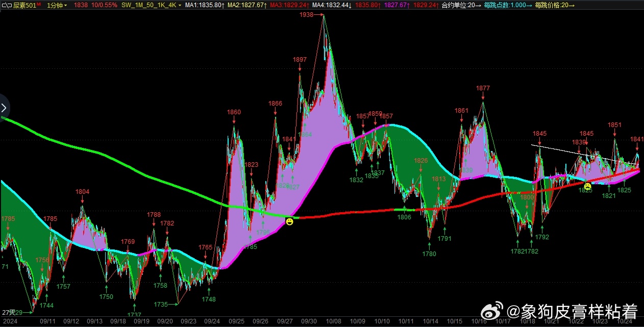The image size is (644, 327).
Task: Click the 10/18 date on time axis
Action: pos(527,321)
